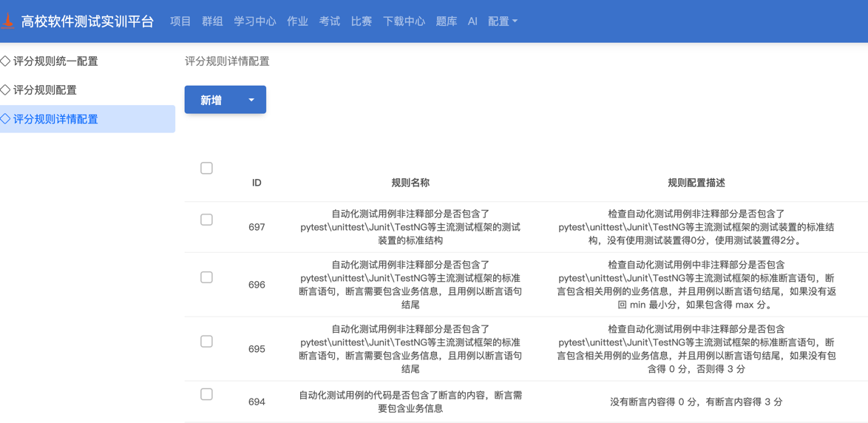Click the 评分规则详情配置 page heading
The height and width of the screenshot is (423, 868).
pyautogui.click(x=227, y=61)
